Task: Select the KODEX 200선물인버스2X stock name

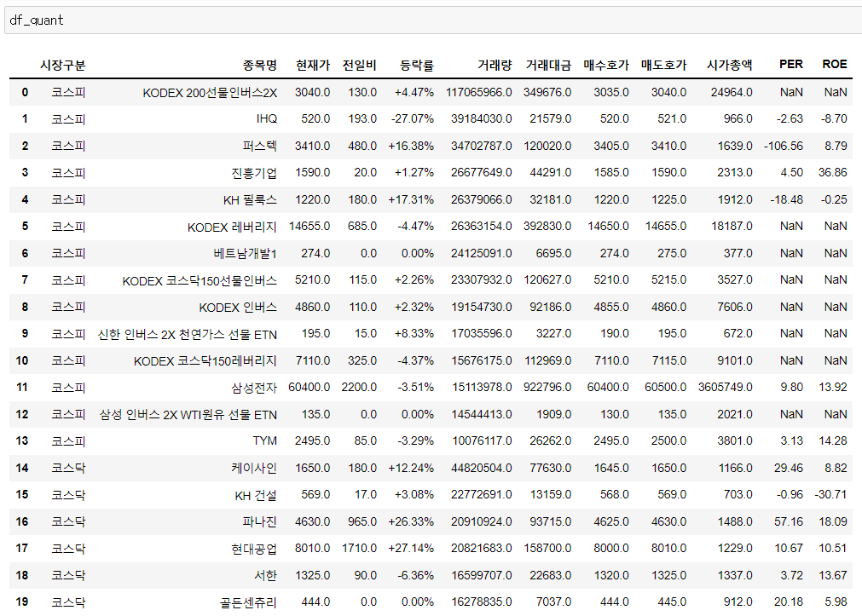Action: (210, 93)
